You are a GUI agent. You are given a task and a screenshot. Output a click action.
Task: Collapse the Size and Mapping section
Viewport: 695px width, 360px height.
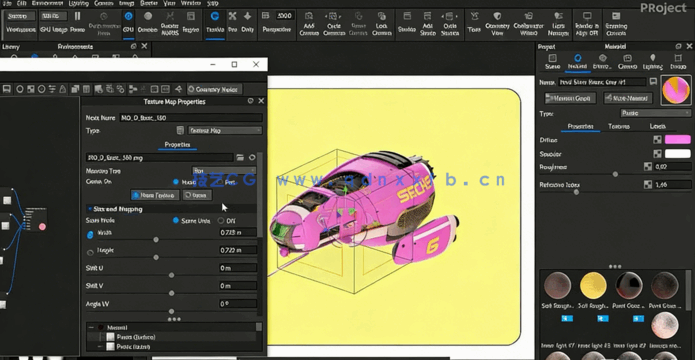[90, 209]
